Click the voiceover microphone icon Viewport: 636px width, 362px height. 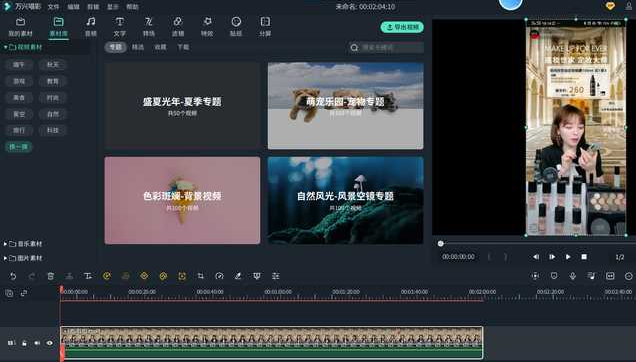573,276
